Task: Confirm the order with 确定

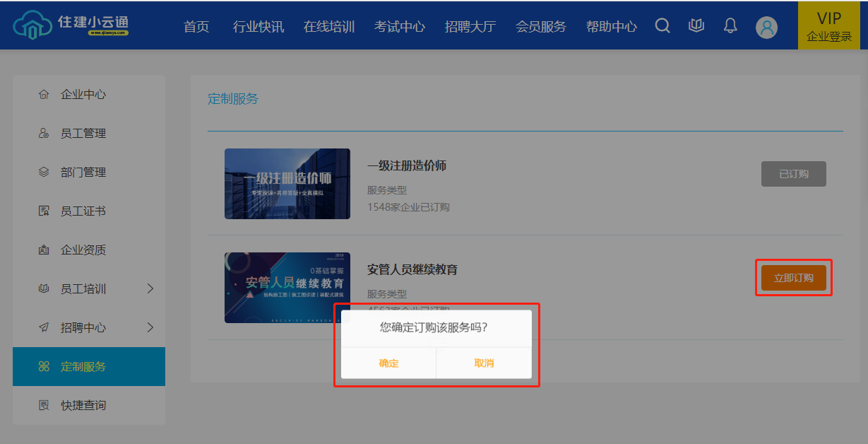Action: pyautogui.click(x=388, y=363)
